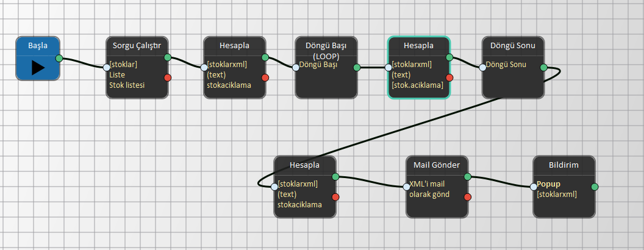Click the Popup label in Bildirim node
The width and height of the screenshot is (644, 250).
point(548,184)
